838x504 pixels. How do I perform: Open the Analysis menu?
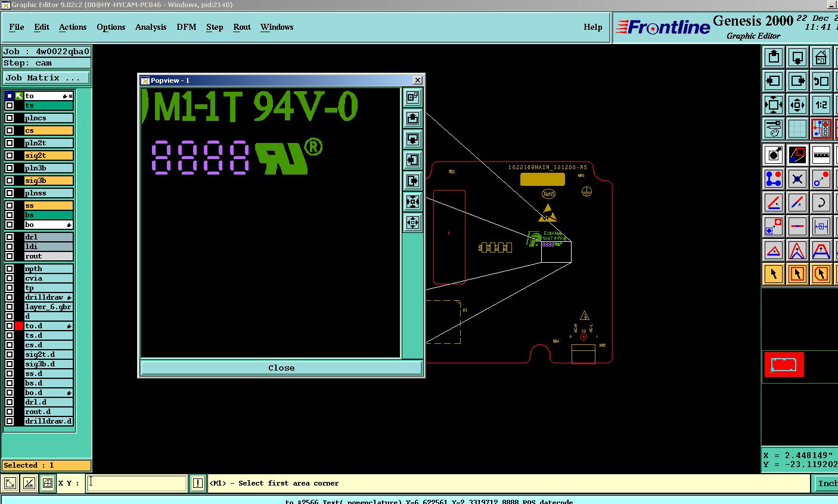151,27
